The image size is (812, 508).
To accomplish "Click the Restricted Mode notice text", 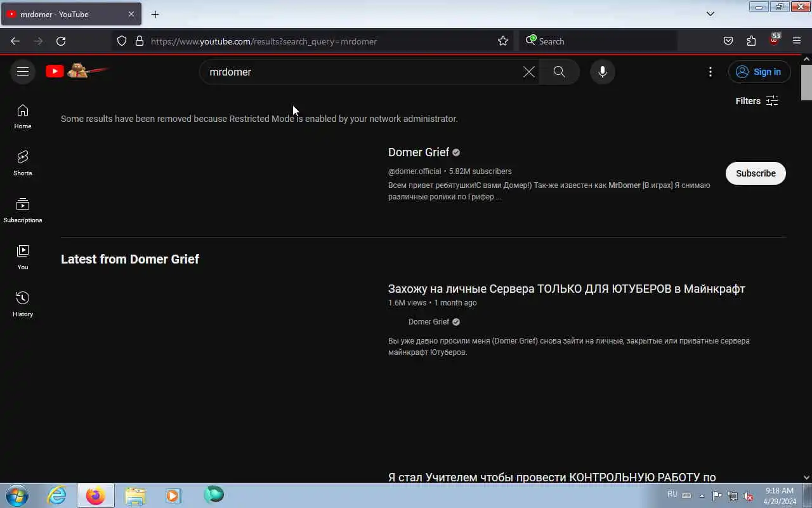I will (x=259, y=119).
